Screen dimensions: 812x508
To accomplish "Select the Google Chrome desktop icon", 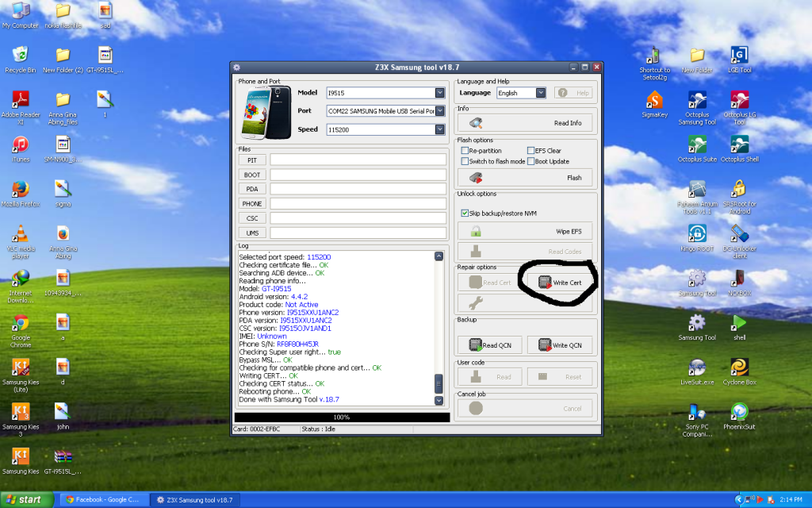I will click(x=21, y=331).
